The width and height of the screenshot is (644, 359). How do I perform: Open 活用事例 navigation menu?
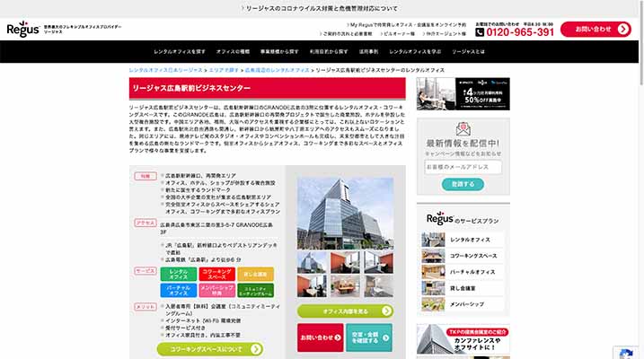click(368, 52)
